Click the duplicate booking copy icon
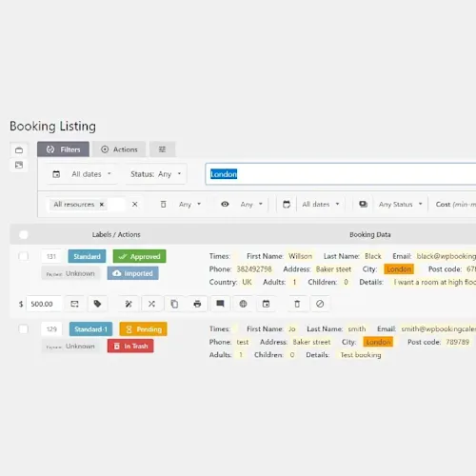This screenshot has width=476, height=476. point(174,304)
